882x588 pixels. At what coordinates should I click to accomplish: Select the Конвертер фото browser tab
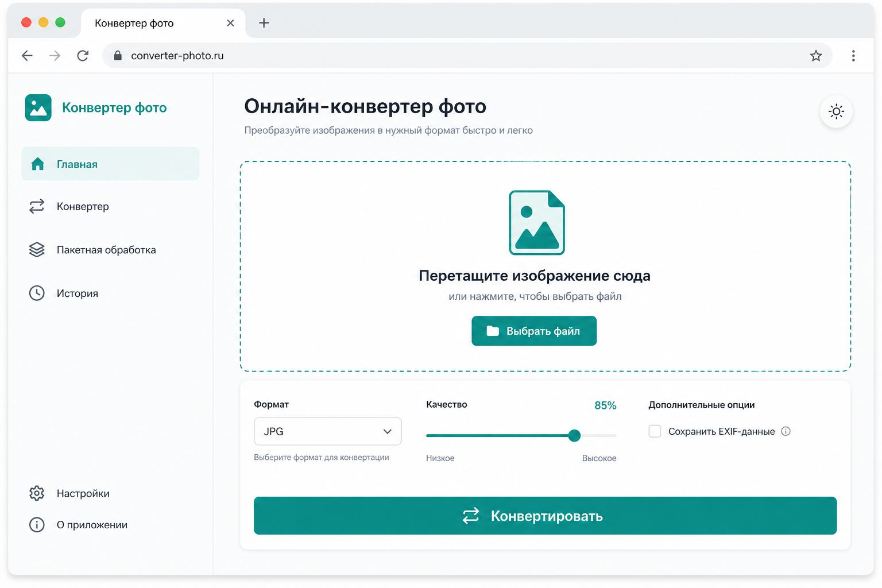tap(163, 23)
